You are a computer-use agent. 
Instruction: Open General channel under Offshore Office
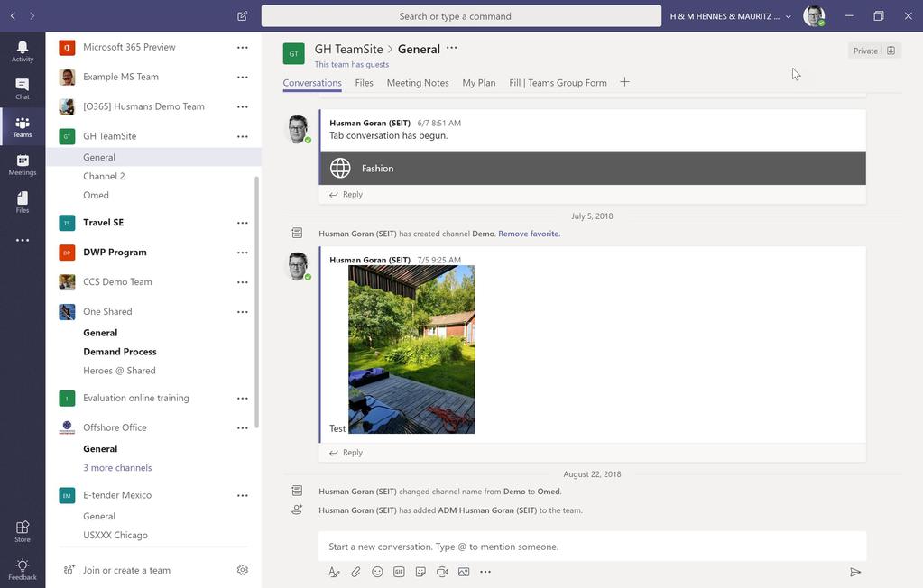pyautogui.click(x=100, y=448)
